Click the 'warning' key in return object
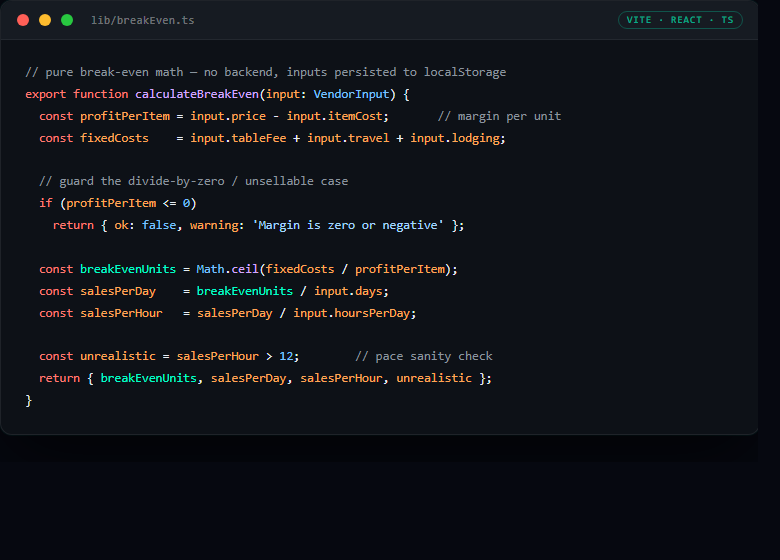Screen dimensions: 780x560 tap(214, 225)
